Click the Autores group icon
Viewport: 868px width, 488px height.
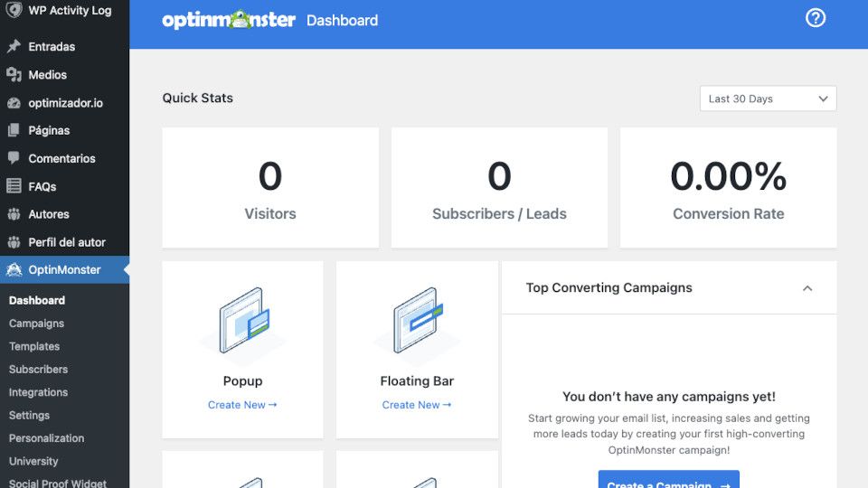[14, 214]
